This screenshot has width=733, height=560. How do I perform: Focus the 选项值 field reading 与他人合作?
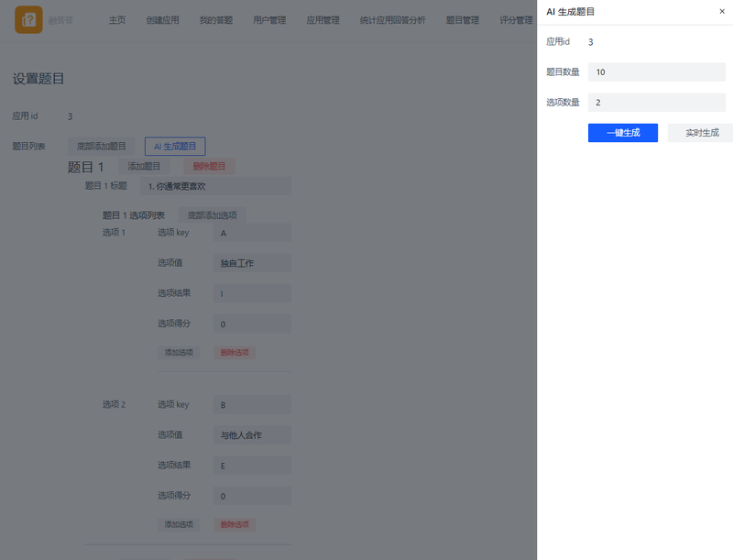tap(252, 435)
